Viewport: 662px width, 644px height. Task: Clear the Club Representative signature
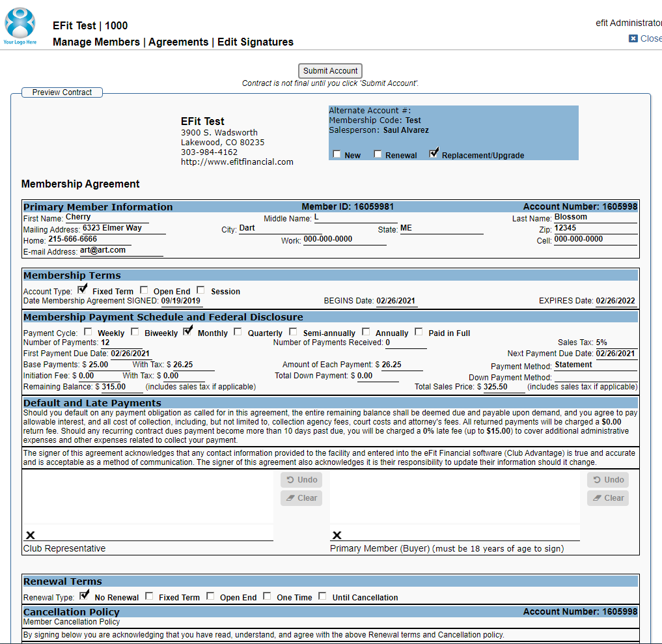(301, 498)
